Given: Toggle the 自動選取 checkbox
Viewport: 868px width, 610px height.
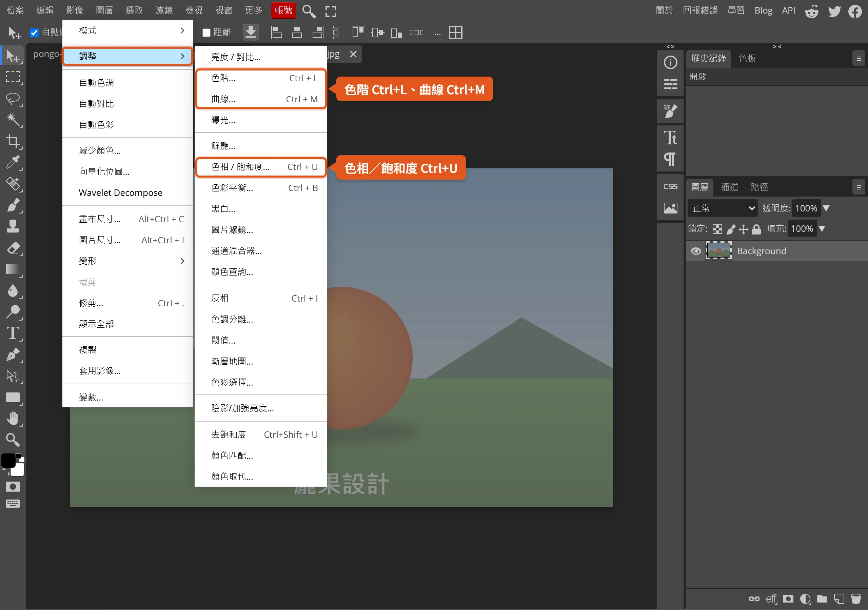Looking at the screenshot, I should click(x=34, y=33).
